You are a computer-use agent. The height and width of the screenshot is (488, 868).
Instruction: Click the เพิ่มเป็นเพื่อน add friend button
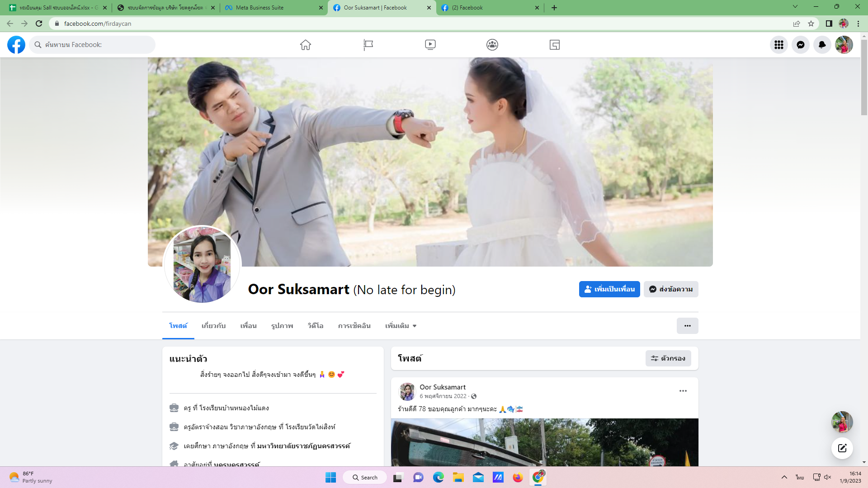(609, 289)
